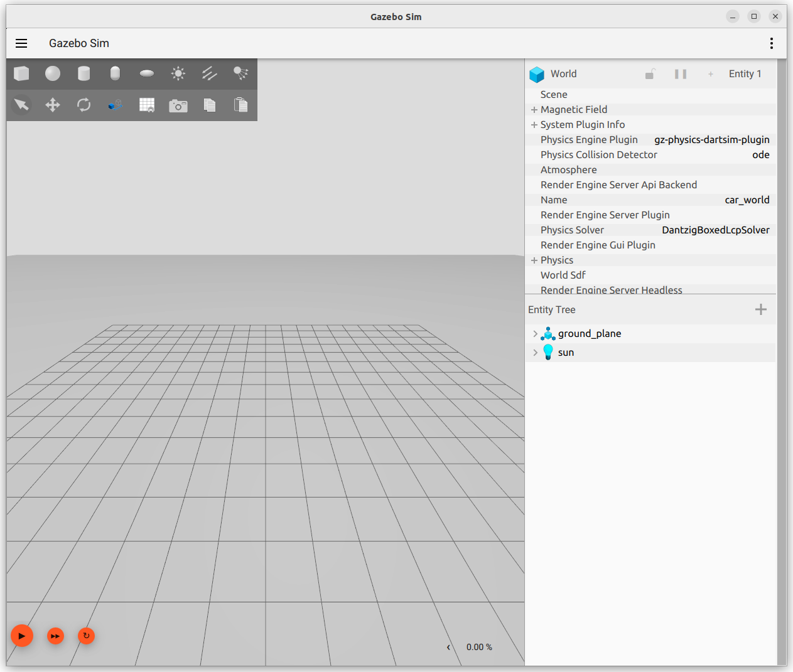This screenshot has width=793, height=672.
Task: Toggle the pause button in World inspector
Action: [681, 74]
